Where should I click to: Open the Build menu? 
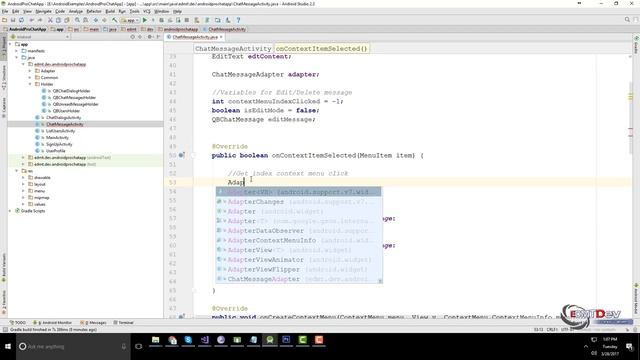click(x=110, y=11)
